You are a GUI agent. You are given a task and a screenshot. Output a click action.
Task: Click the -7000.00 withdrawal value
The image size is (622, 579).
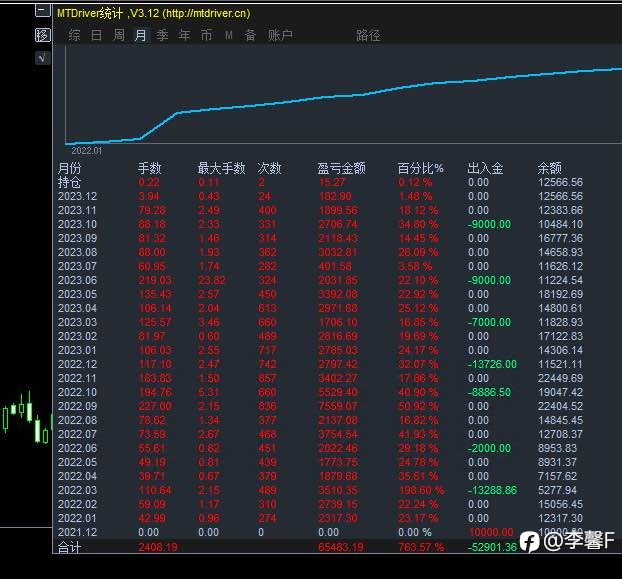tap(489, 322)
